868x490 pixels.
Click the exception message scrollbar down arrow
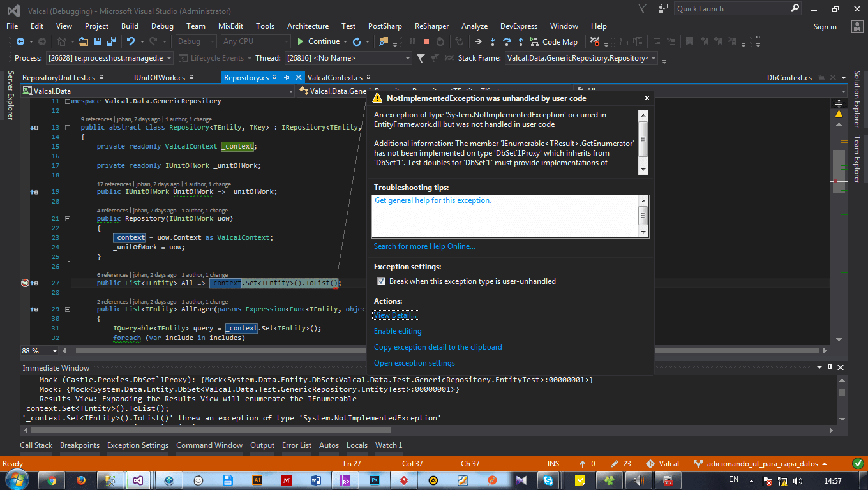pyautogui.click(x=643, y=170)
